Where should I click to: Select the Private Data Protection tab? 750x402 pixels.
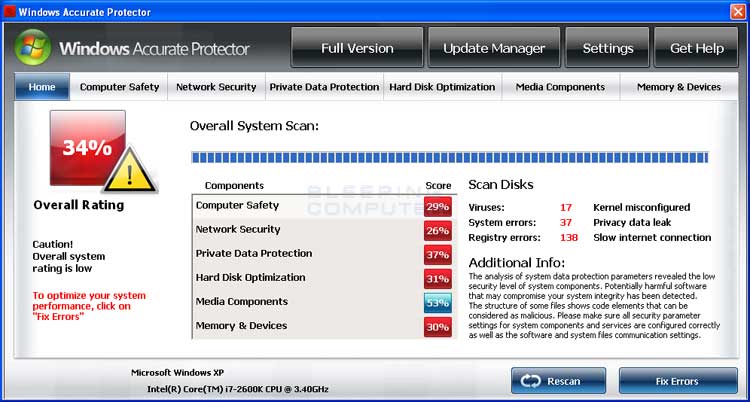point(324,87)
